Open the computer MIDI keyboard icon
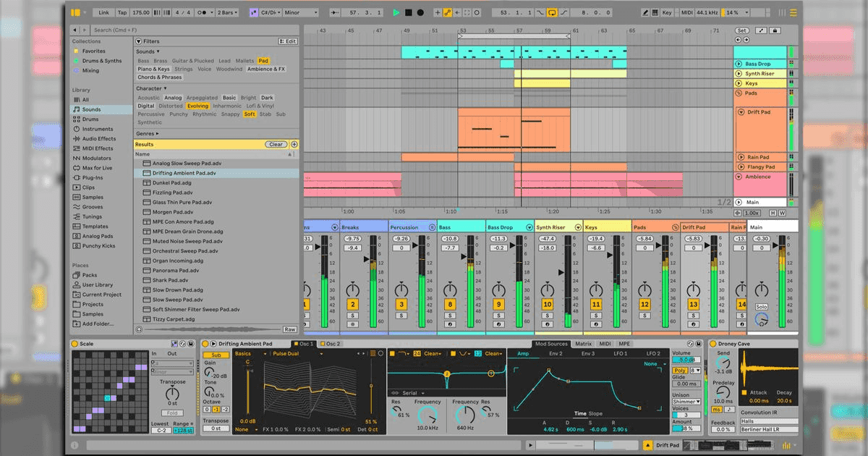The height and width of the screenshot is (456, 868). [x=655, y=12]
